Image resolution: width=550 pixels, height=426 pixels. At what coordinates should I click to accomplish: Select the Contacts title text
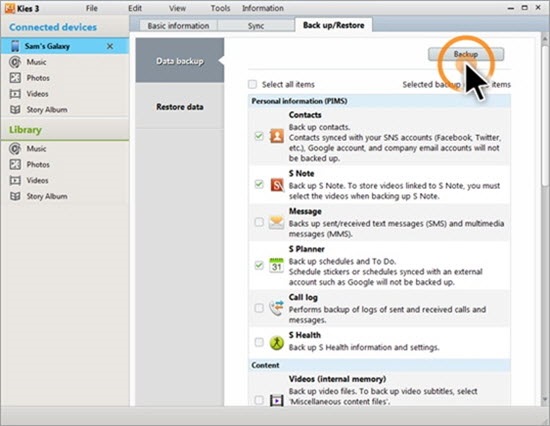[305, 115]
